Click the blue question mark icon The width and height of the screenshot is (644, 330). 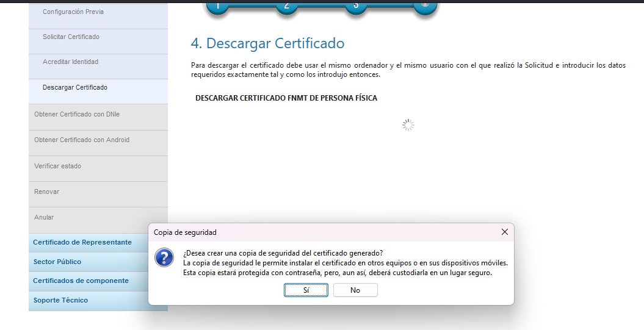[164, 257]
